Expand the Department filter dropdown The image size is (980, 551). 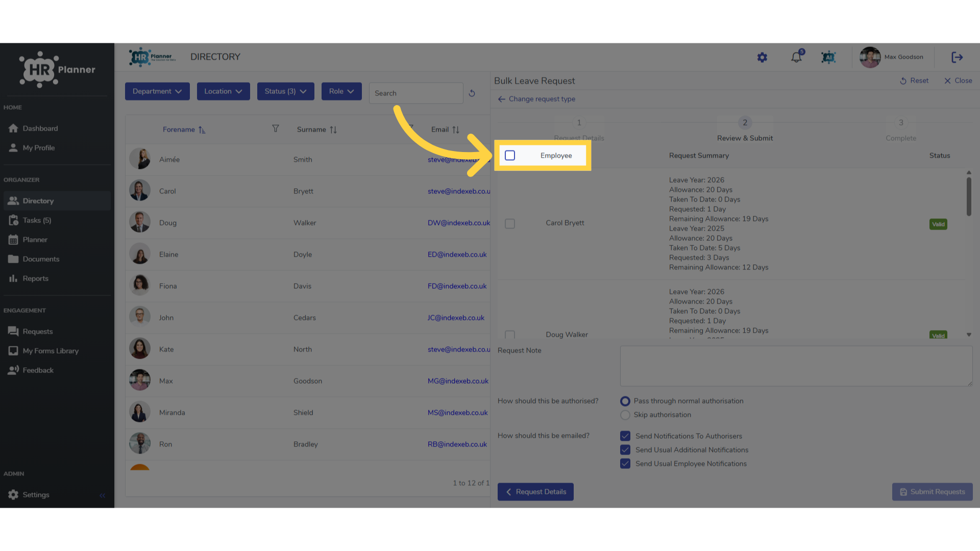coord(157,91)
